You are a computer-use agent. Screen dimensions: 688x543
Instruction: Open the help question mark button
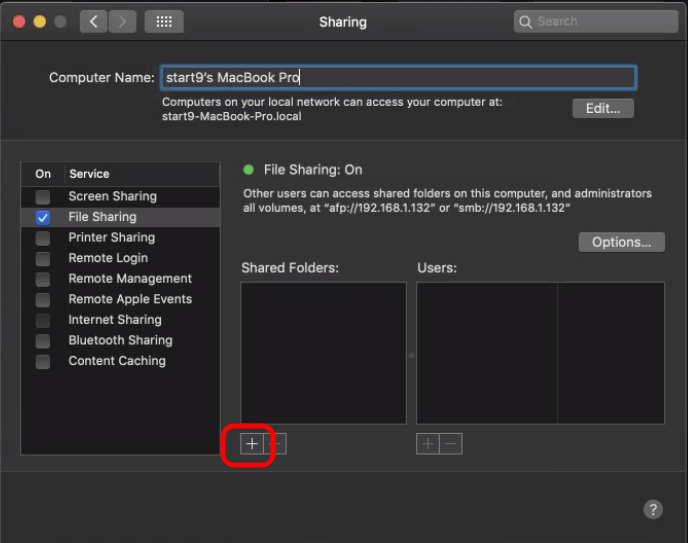tap(652, 509)
